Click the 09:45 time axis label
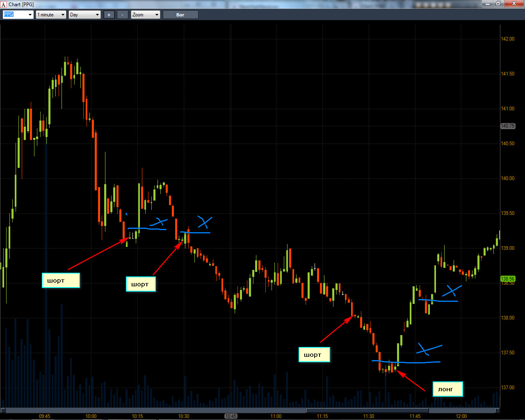525x420 pixels. click(45, 416)
